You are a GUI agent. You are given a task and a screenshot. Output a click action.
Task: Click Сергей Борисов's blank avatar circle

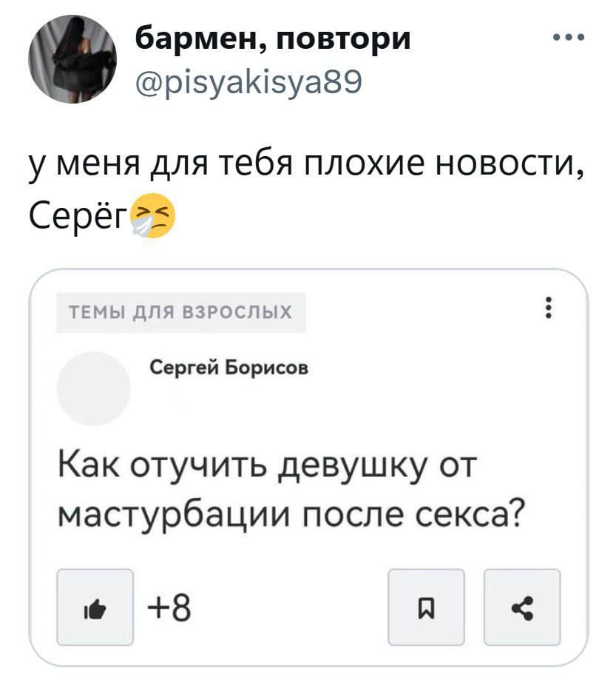tap(94, 388)
